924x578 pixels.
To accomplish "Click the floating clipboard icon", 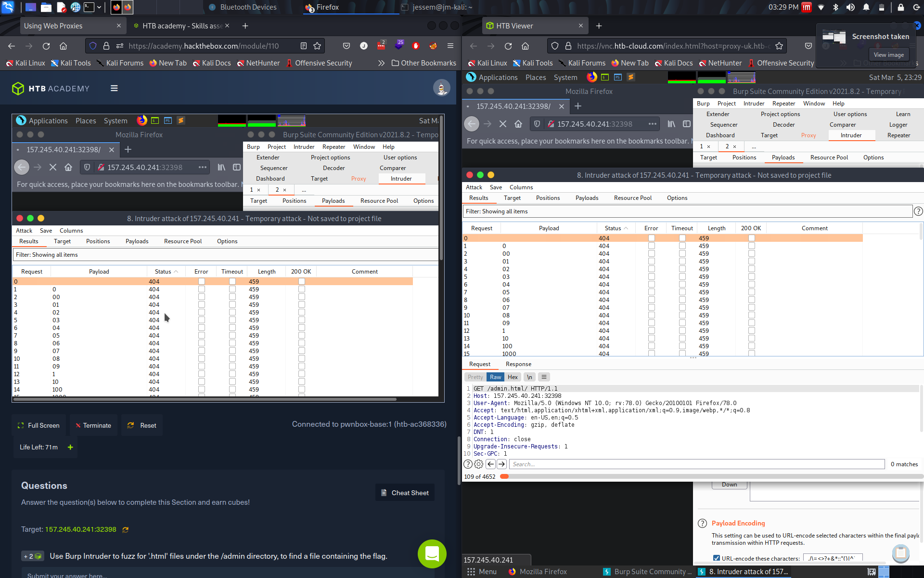I will tap(900, 553).
